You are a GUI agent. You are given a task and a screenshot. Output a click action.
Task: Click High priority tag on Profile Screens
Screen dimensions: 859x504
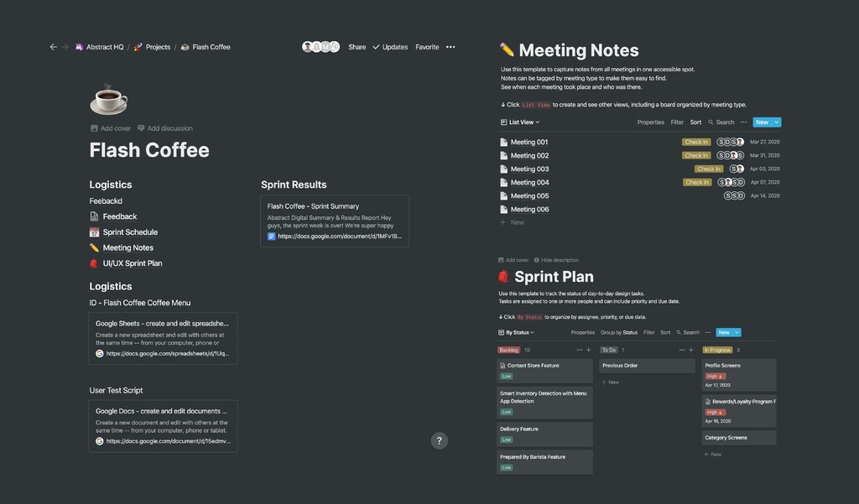click(x=715, y=377)
